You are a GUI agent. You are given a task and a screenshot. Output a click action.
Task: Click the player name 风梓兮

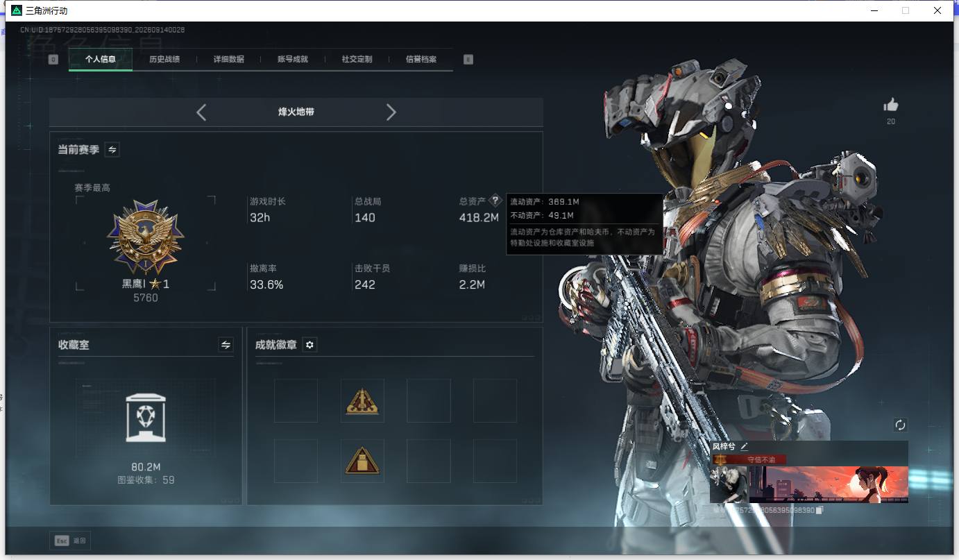tap(724, 446)
